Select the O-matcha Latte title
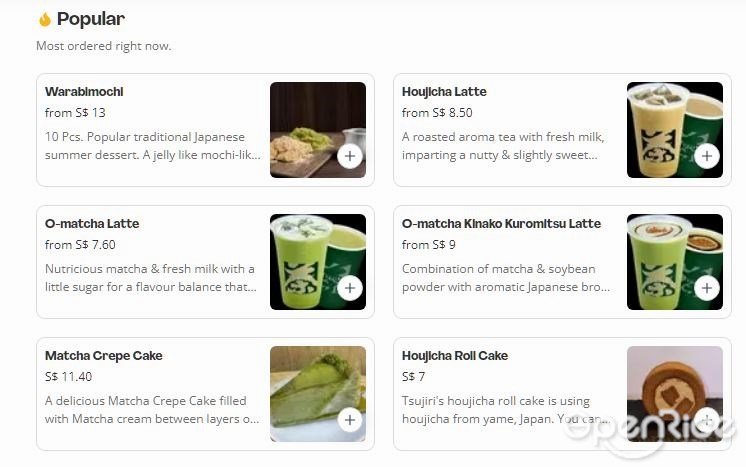The width and height of the screenshot is (746, 467). (92, 224)
